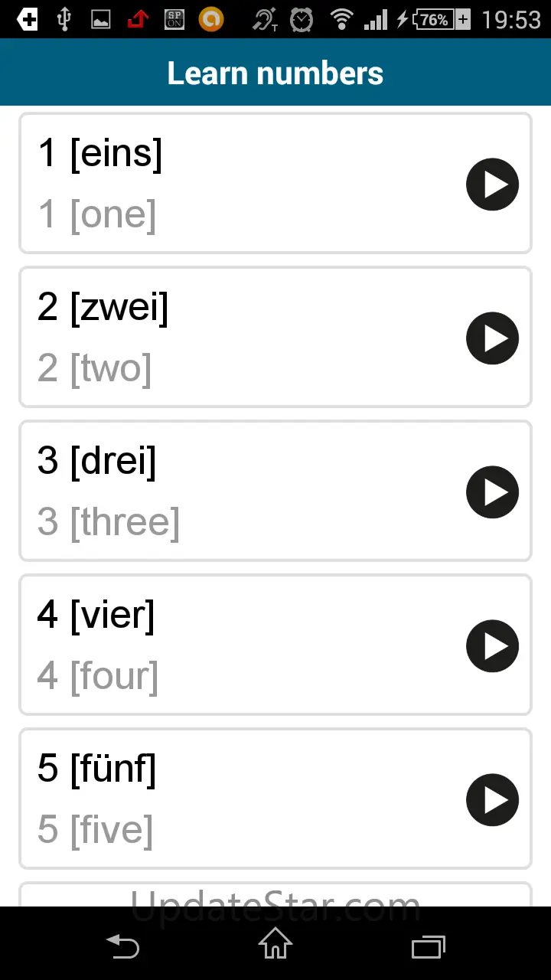Screen dimensions: 551x980
Task: Play the 4 [vier] audio
Action: tap(492, 645)
